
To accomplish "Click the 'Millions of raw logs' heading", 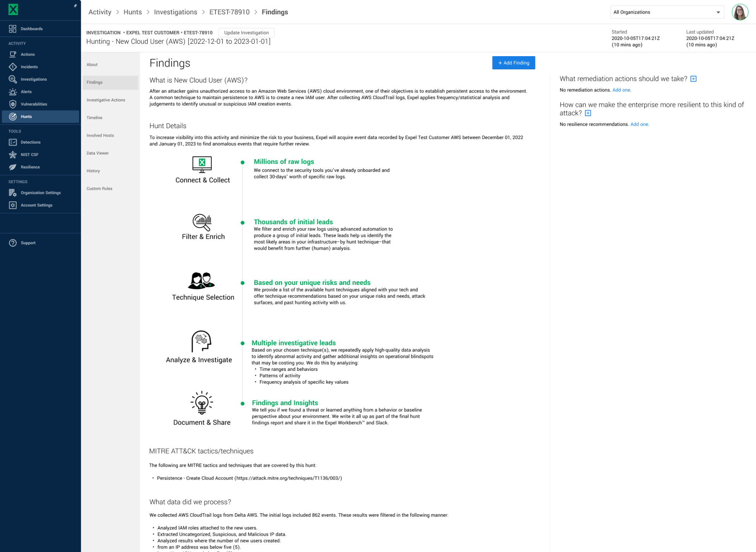I will coord(284,162).
